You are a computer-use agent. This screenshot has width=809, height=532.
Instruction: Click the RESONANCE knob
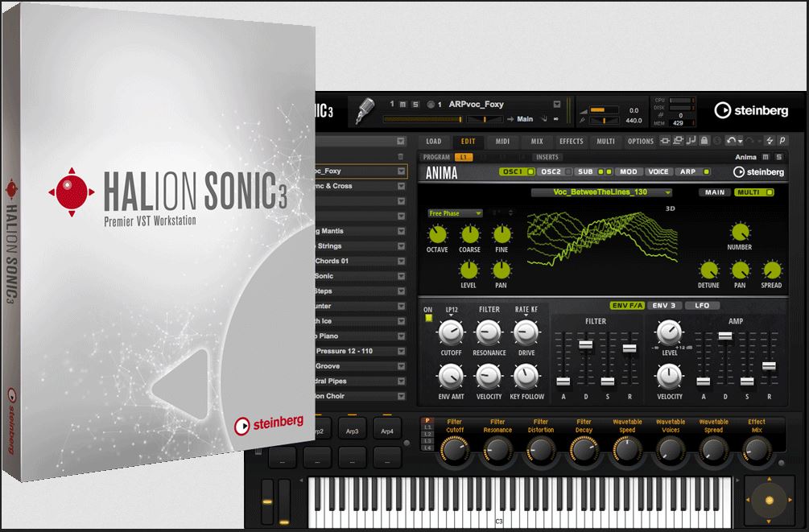click(x=488, y=333)
